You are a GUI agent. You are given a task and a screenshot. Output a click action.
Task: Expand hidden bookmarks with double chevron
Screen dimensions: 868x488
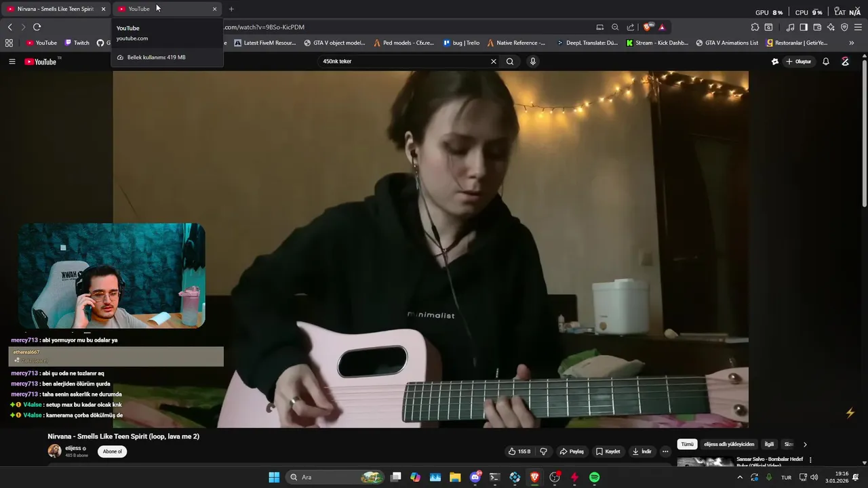(852, 43)
